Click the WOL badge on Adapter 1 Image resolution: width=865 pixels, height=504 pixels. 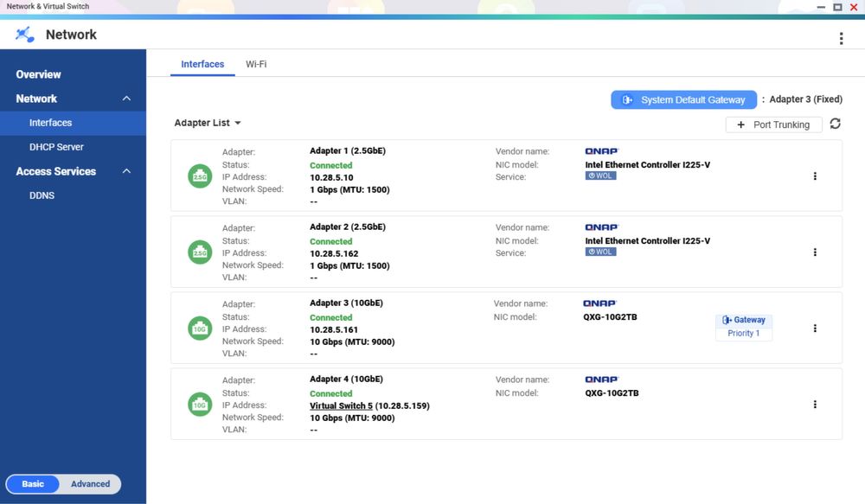pos(600,176)
